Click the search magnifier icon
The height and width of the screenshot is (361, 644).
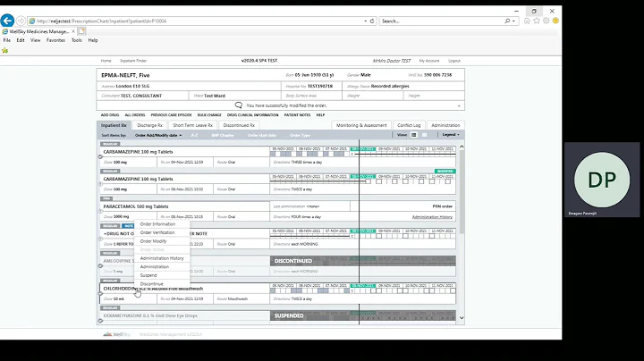tap(507, 21)
